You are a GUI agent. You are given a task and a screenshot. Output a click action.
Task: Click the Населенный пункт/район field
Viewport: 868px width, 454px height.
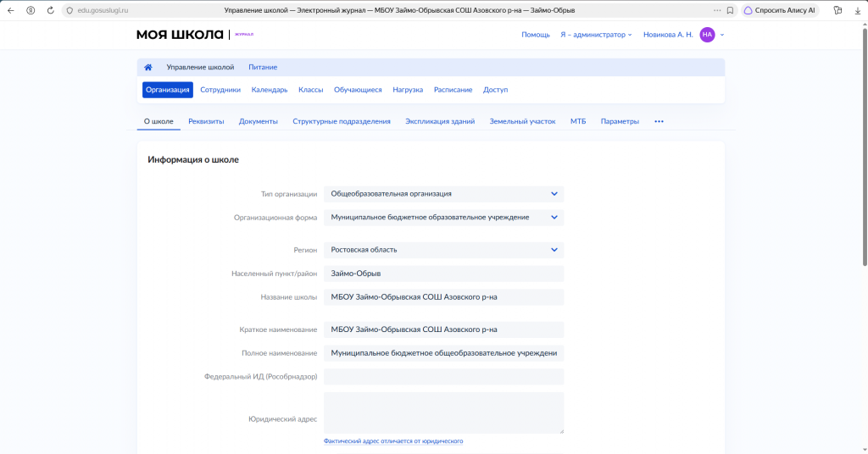click(444, 274)
